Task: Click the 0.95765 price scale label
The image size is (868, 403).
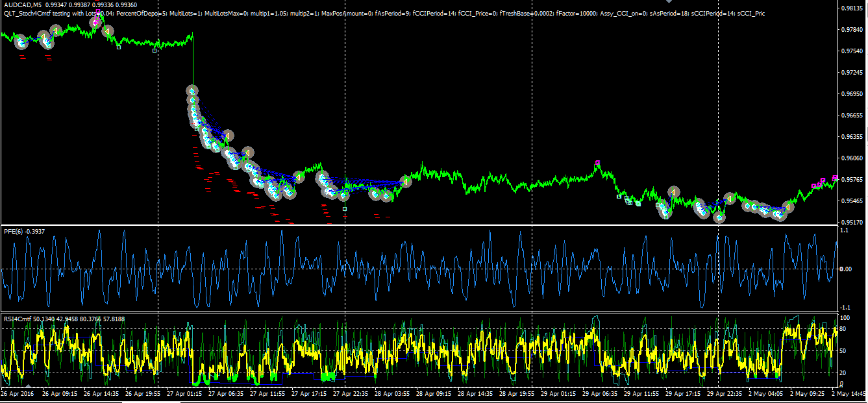Action: coord(850,180)
